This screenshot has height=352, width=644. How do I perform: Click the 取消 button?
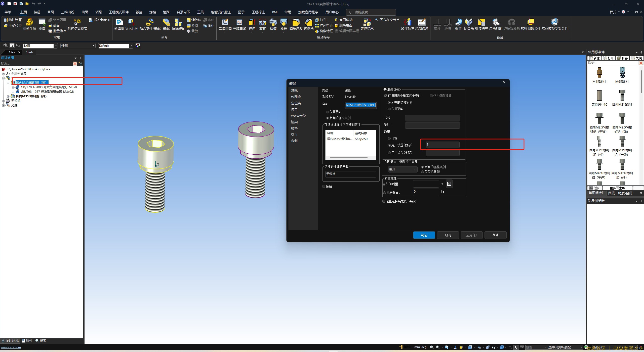448,235
